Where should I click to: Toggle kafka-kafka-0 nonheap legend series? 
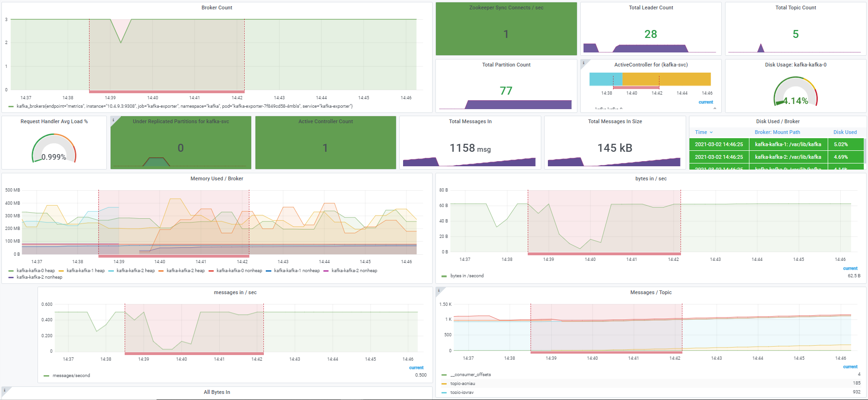click(x=239, y=271)
